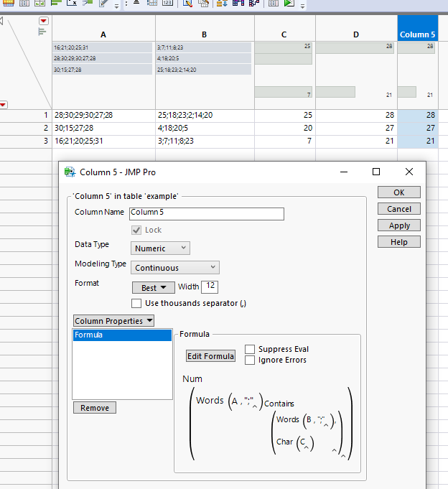448x489 pixels.
Task: Open the Modeling Type Continuous dropdown
Action: (x=175, y=268)
